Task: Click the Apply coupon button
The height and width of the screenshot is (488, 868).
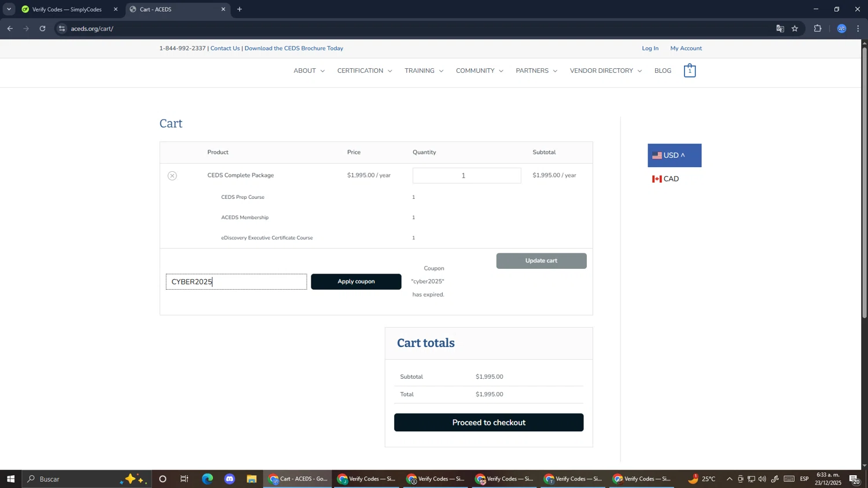Action: pyautogui.click(x=356, y=282)
